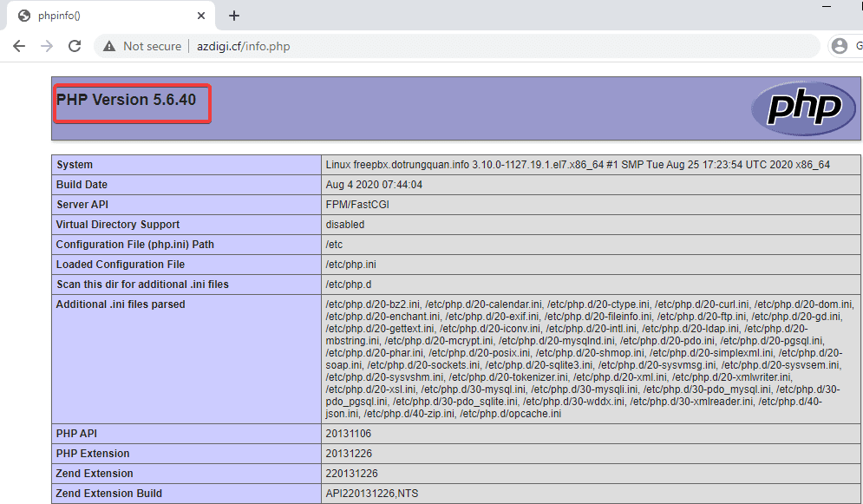The image size is (863, 504).
Task: Click the Build Date value cell
Action: click(x=374, y=185)
